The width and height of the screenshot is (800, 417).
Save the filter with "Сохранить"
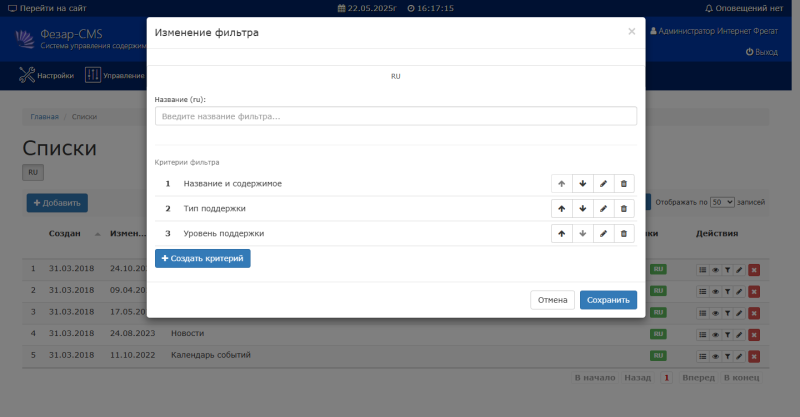(x=608, y=300)
